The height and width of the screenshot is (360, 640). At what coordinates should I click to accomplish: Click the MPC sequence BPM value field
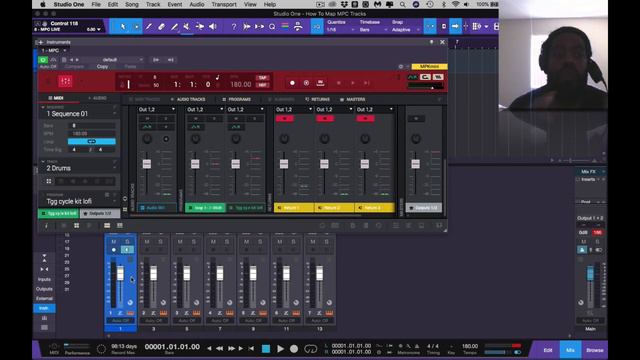[x=91, y=133]
